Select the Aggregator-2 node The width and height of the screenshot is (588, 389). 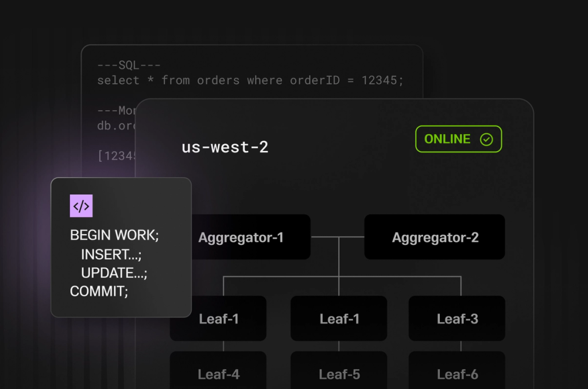(435, 237)
